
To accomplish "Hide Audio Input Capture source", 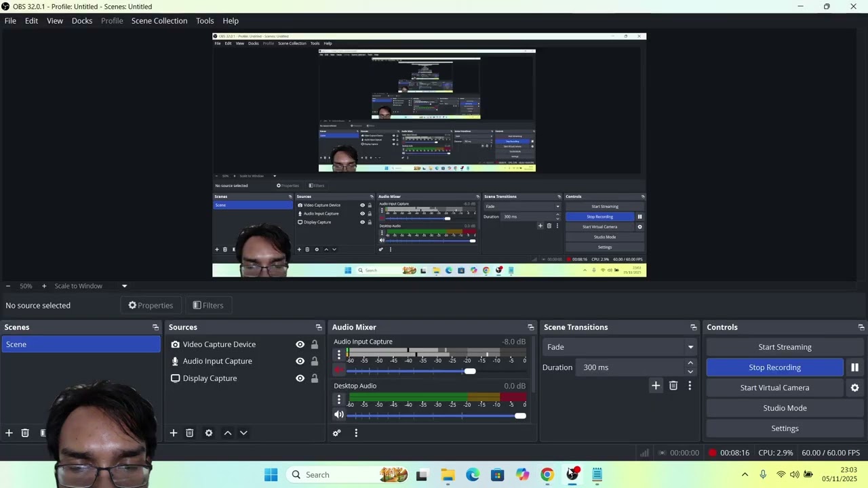I will tap(300, 361).
